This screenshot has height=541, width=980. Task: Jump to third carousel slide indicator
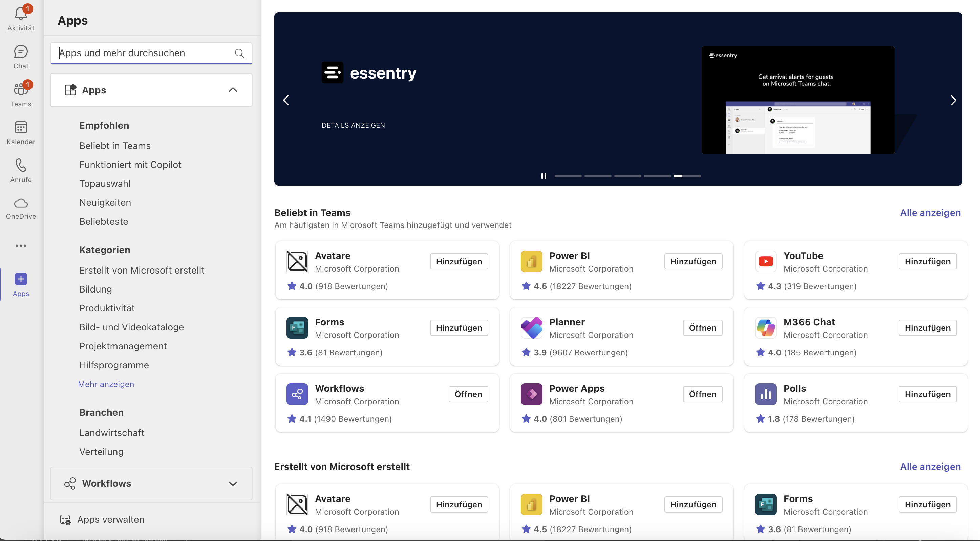pos(628,176)
